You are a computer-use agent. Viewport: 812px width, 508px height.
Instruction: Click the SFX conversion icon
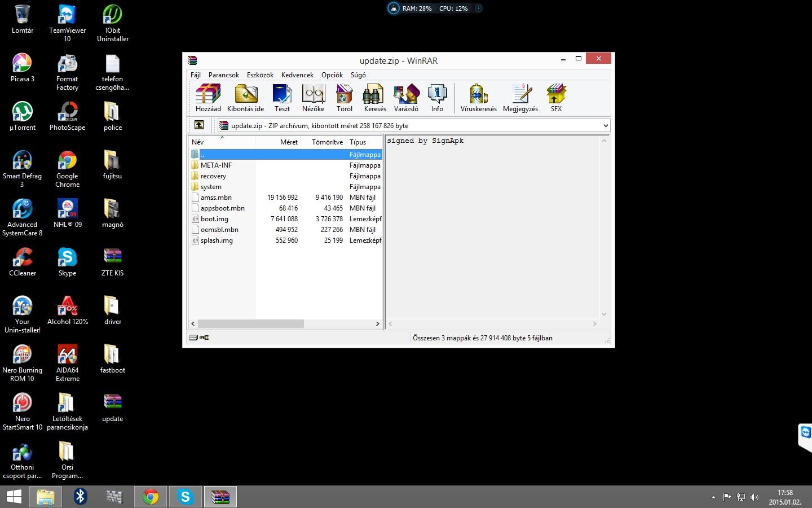(556, 98)
